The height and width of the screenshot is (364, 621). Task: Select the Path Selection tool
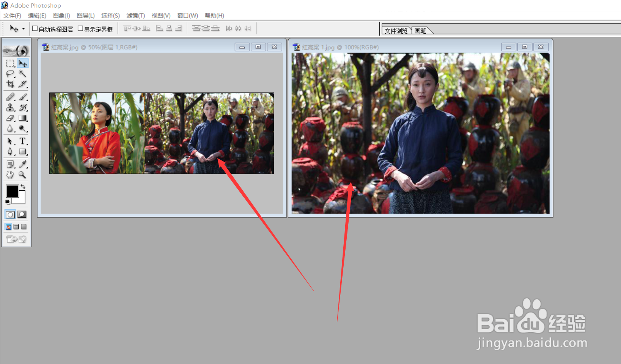click(x=10, y=141)
